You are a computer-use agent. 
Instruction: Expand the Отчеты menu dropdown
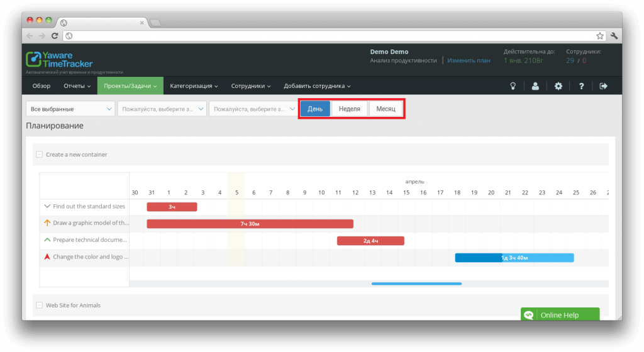coord(77,86)
